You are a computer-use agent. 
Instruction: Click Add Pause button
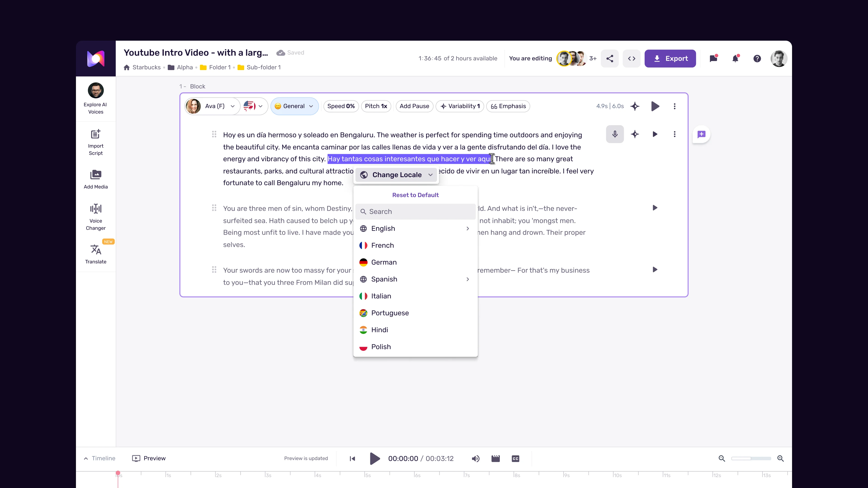click(415, 106)
